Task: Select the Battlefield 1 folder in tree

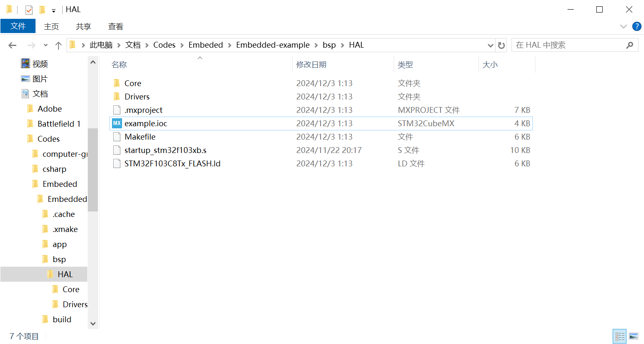Action: [x=59, y=124]
